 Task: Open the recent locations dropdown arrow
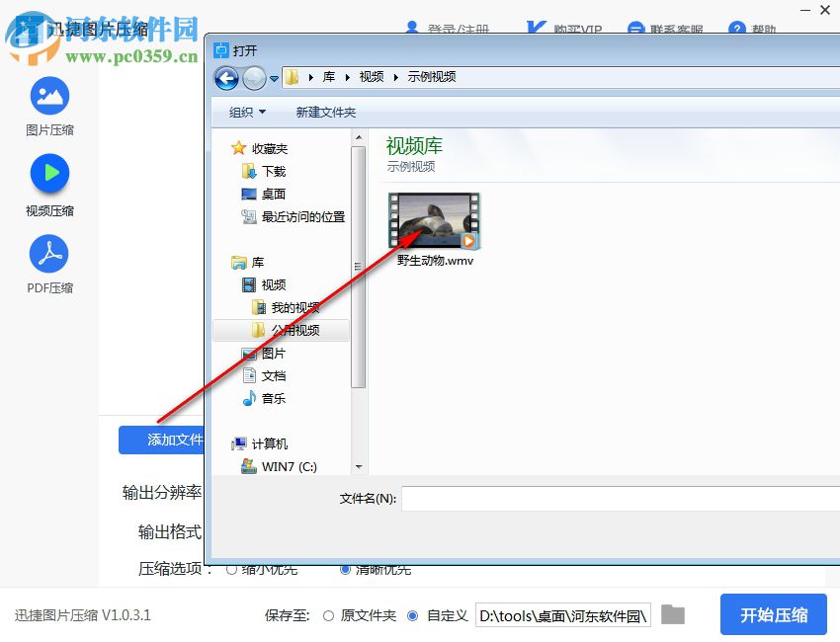pos(275,78)
